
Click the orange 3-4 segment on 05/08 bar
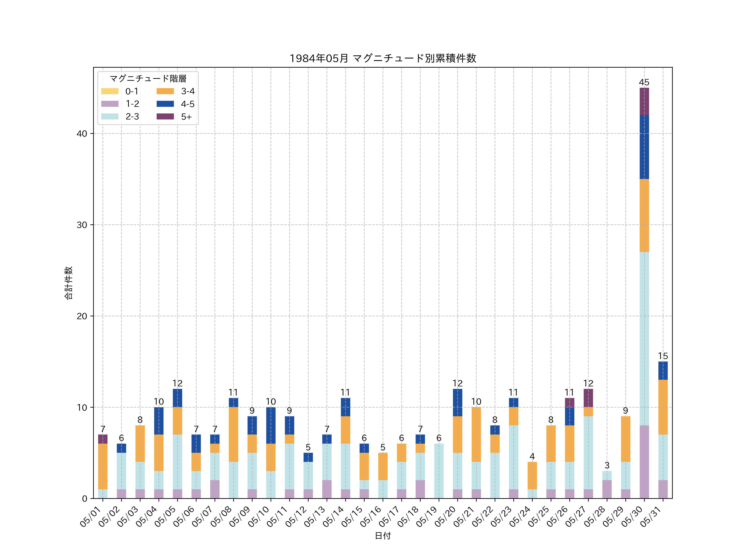click(x=233, y=435)
